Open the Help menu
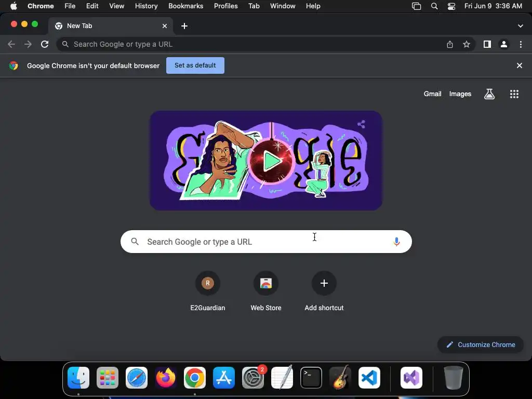The width and height of the screenshot is (532, 399). pyautogui.click(x=313, y=6)
